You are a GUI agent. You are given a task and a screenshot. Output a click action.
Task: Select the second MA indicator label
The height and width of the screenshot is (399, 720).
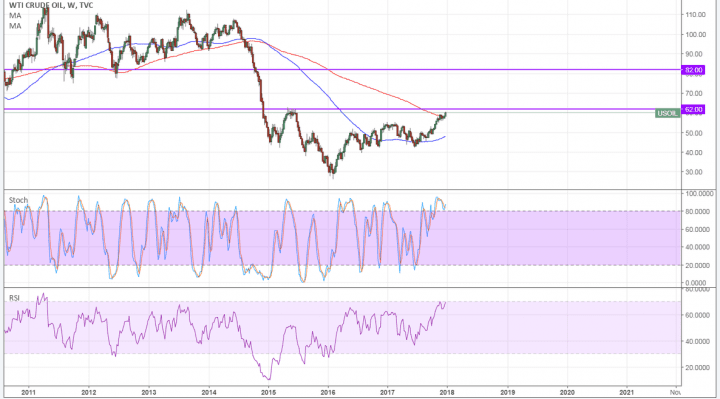click(x=15, y=26)
